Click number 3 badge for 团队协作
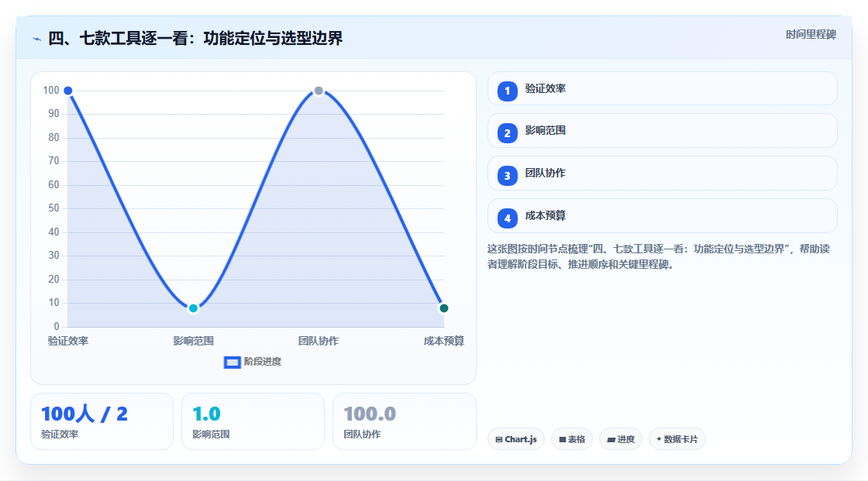The image size is (868, 481). (x=507, y=176)
